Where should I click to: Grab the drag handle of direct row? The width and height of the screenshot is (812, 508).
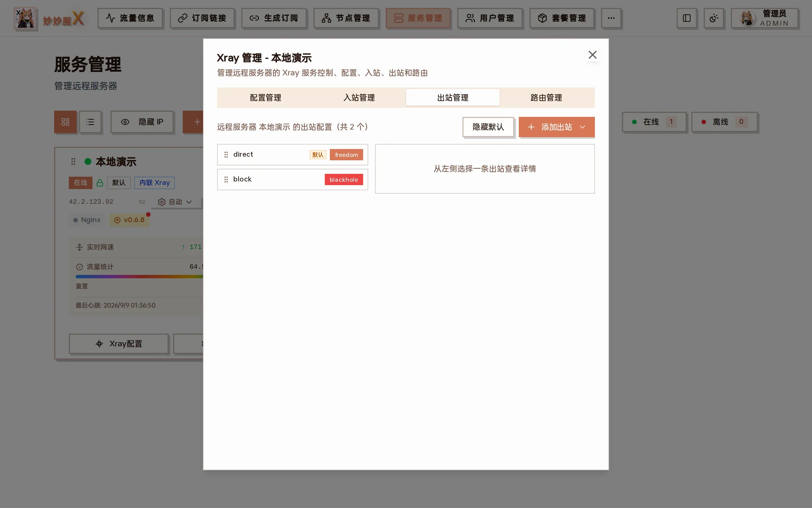[226, 155]
